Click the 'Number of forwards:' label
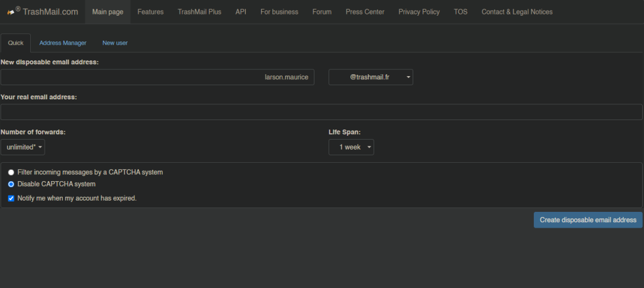The height and width of the screenshot is (288, 644). coord(33,132)
